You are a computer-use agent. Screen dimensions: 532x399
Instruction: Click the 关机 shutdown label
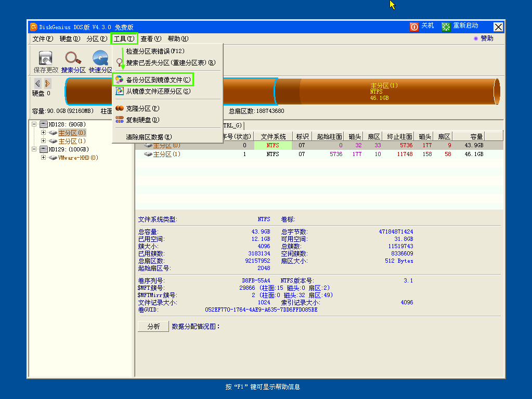(428, 26)
